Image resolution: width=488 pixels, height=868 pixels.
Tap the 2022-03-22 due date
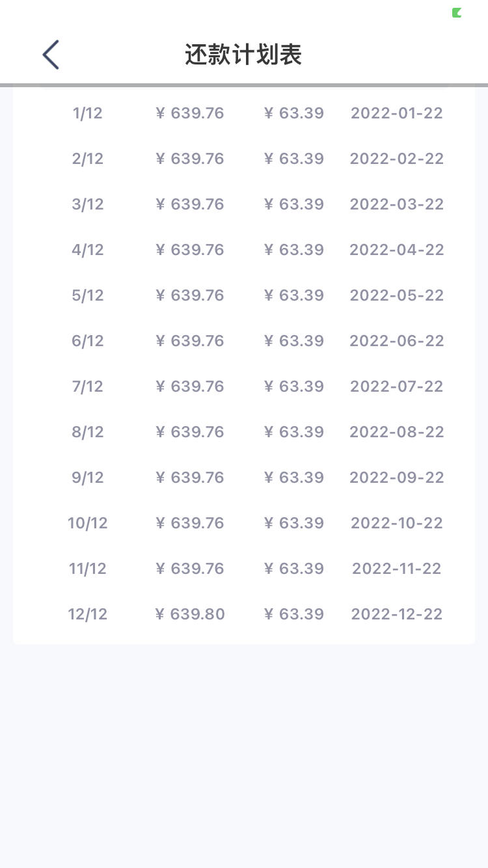[x=397, y=204]
